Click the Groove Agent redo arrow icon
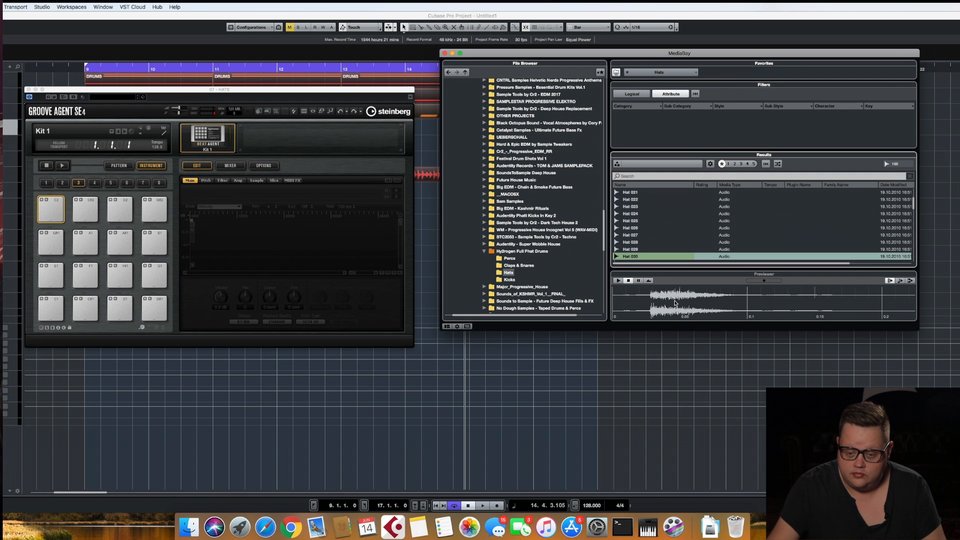 [x=353, y=111]
